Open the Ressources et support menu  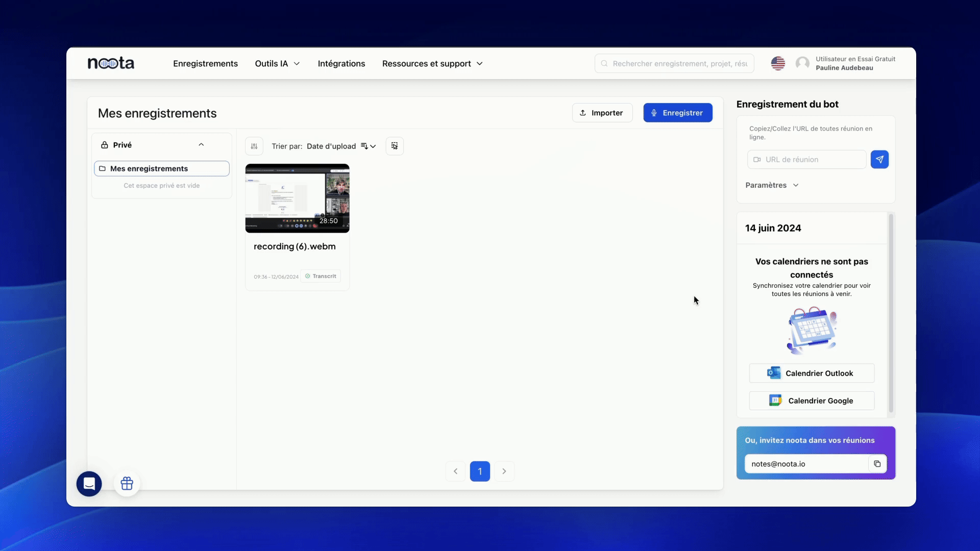pyautogui.click(x=432, y=64)
